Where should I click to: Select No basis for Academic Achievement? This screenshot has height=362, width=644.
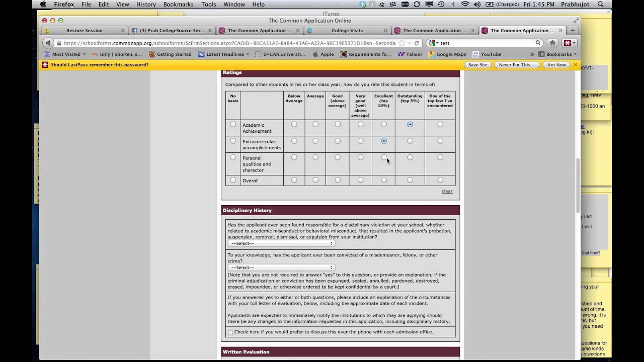(x=233, y=125)
